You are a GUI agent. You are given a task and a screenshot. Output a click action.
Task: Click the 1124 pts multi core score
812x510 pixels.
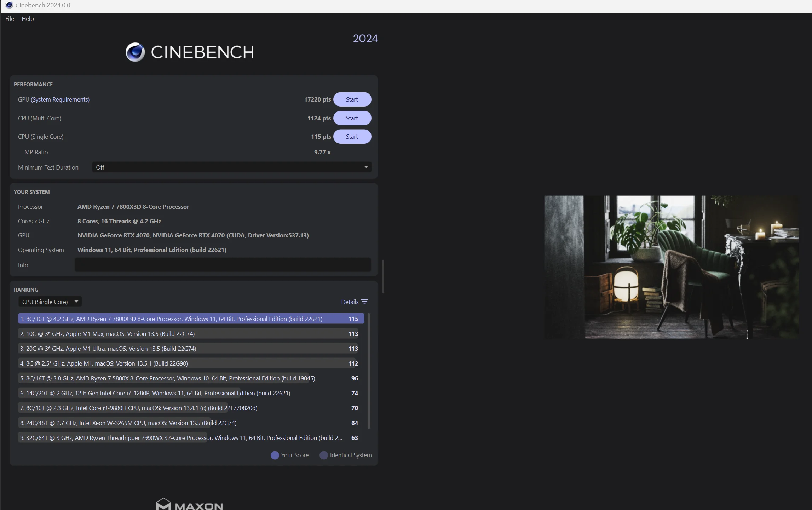point(319,118)
